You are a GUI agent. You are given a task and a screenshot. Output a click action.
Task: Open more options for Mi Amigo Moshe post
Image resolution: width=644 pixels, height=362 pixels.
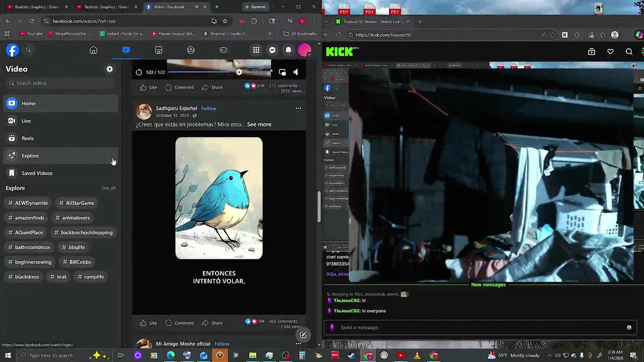tap(298, 344)
